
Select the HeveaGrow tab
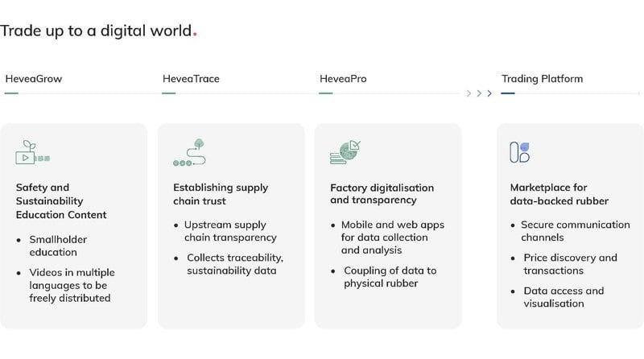[x=34, y=79]
